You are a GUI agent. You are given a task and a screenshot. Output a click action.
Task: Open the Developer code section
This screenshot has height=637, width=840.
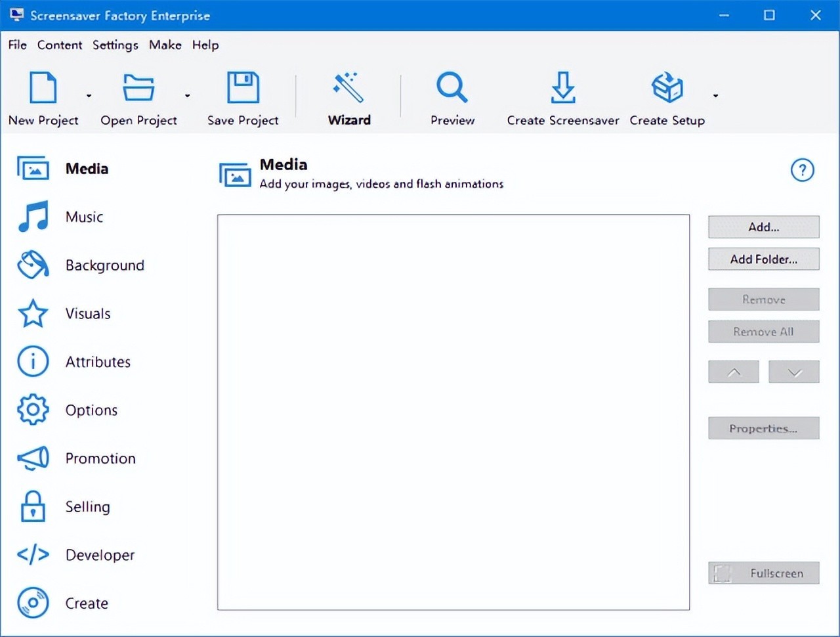[x=33, y=555]
